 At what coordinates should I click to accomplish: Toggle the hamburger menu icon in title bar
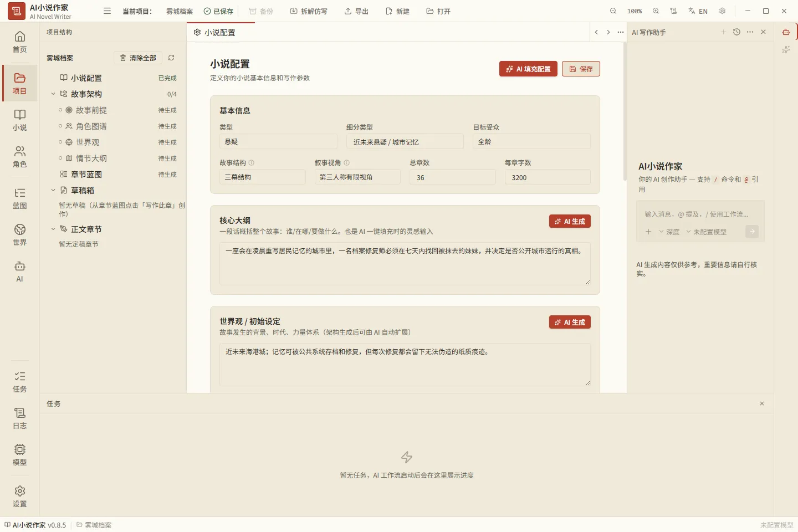(108, 11)
